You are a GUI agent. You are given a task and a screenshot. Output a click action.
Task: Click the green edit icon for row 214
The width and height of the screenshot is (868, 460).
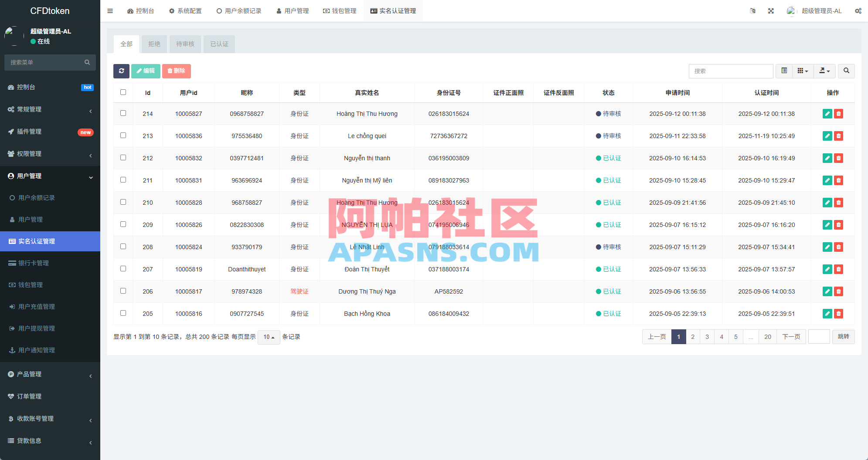click(827, 114)
